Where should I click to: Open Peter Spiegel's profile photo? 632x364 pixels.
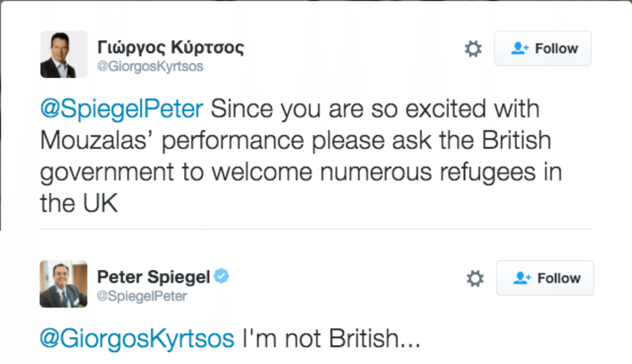[63, 284]
